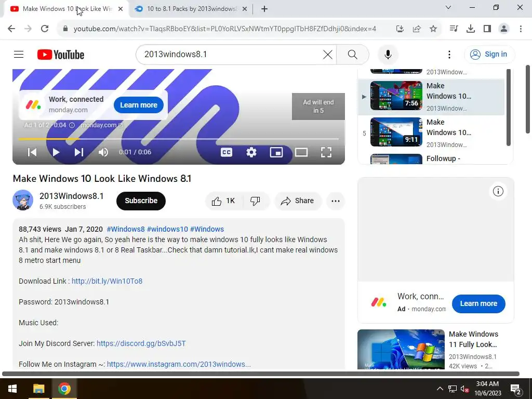This screenshot has width=532, height=399.
Task: Mute the player volume
Action: tap(103, 152)
